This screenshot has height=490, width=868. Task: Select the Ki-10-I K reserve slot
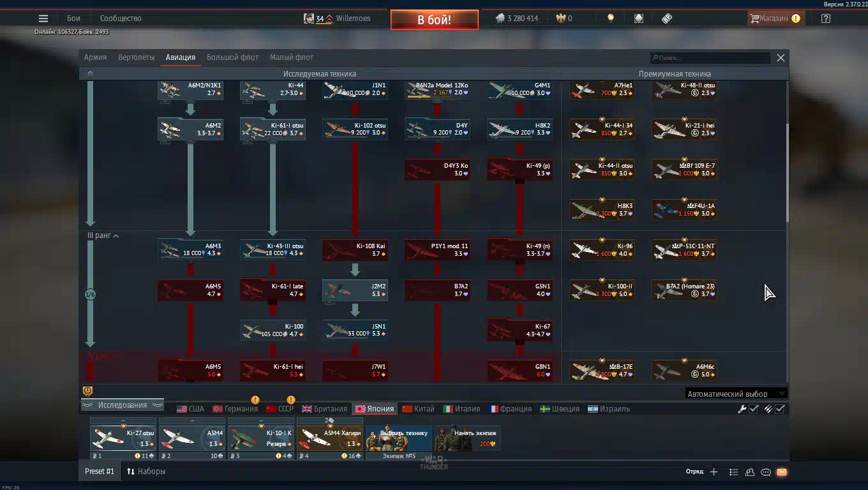tap(261, 438)
